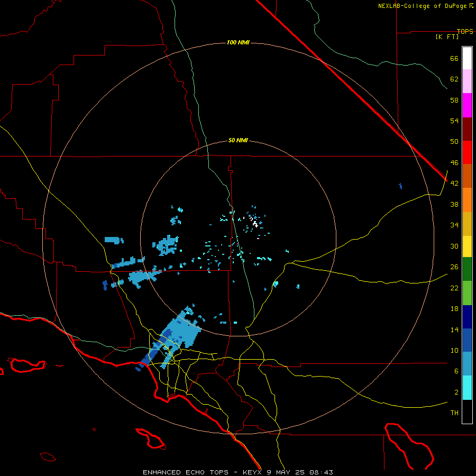Click the light blue rectangular echo just inside the 100 NMI ring's west edge
The image size is (476, 476).
click(x=114, y=240)
